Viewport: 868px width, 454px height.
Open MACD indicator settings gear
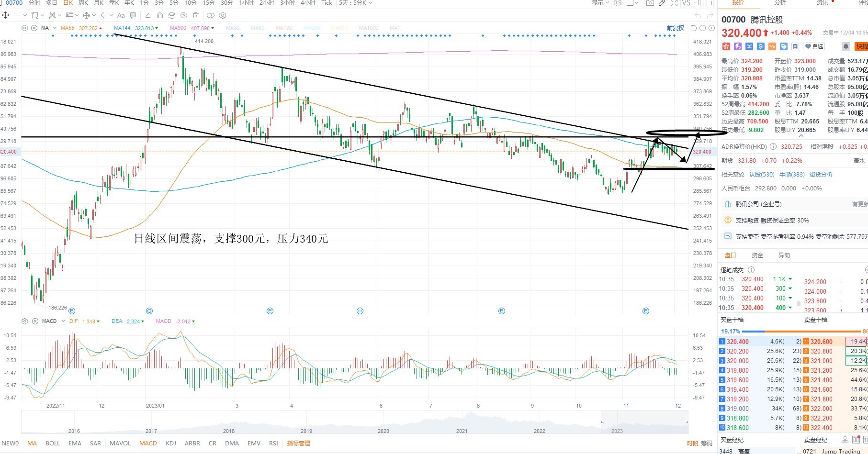25,321
